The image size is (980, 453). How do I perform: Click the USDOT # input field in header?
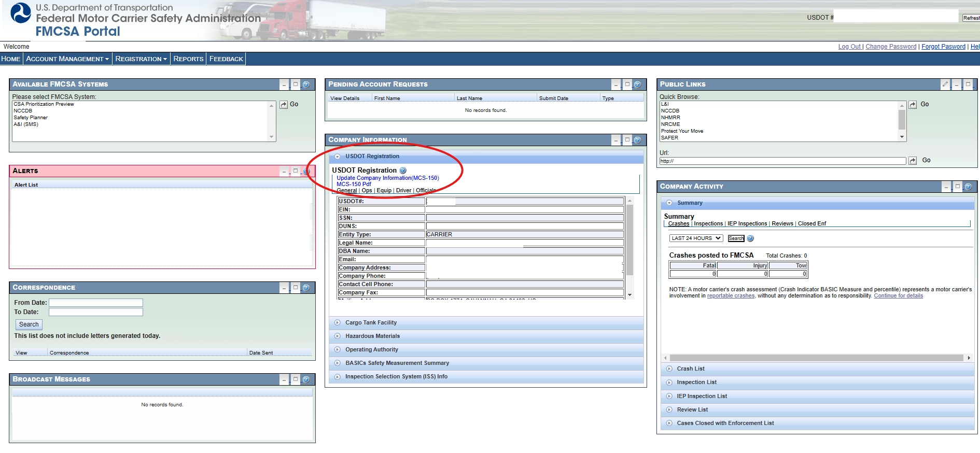[x=896, y=17]
